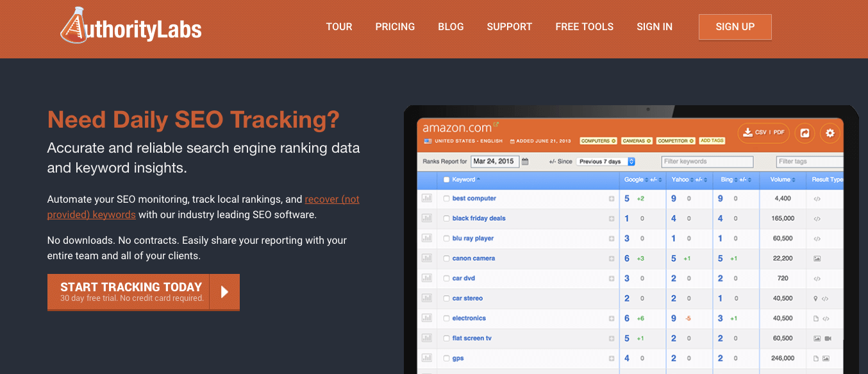Open the settings gear in dashboard header

pos(830,133)
